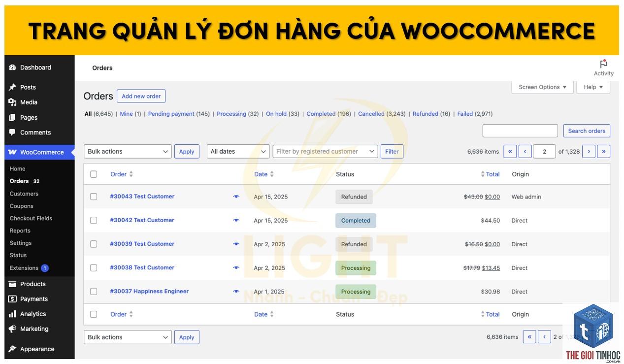
Task: Open Reports submenu item
Action: 20,231
